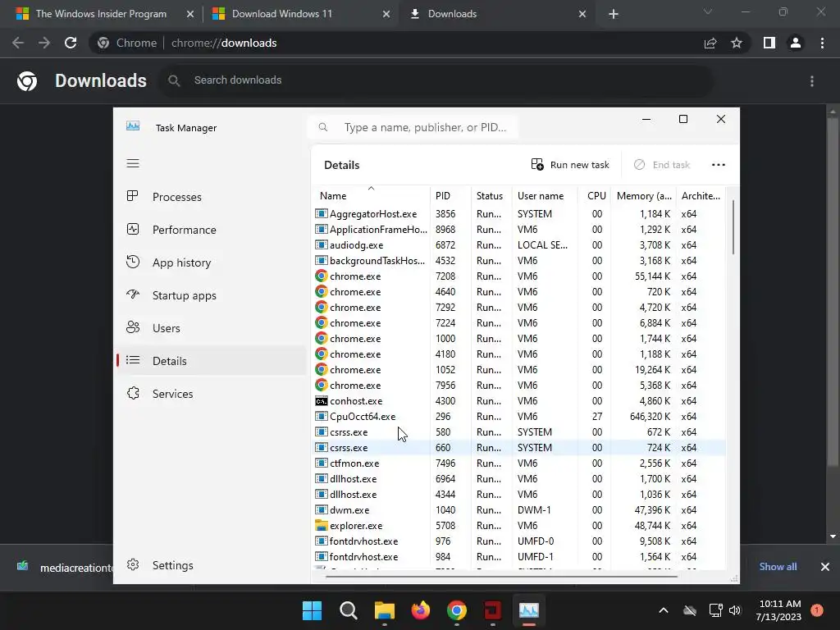Click Search downloads field
840x630 pixels.
pos(436,80)
